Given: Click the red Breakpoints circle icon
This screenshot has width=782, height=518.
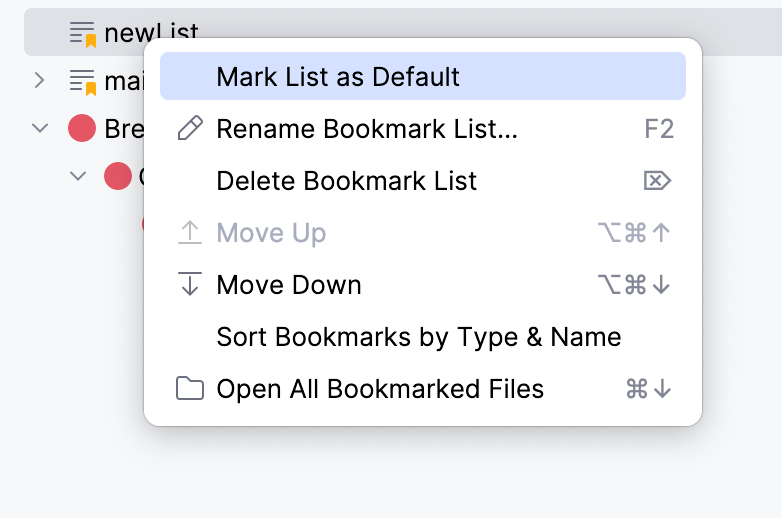Looking at the screenshot, I should tap(81, 128).
